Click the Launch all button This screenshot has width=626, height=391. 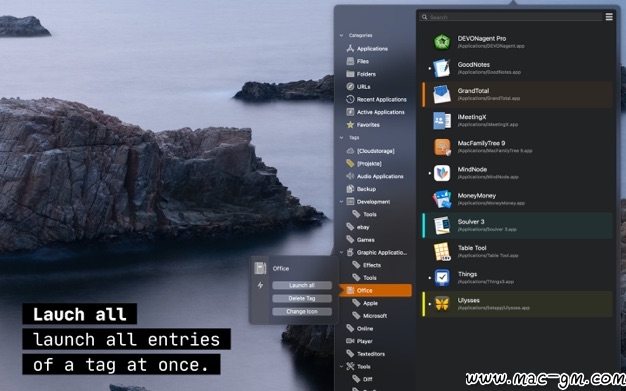pyautogui.click(x=302, y=285)
